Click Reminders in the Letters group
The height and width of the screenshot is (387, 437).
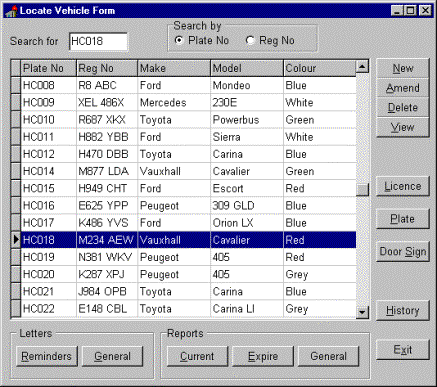(x=47, y=356)
